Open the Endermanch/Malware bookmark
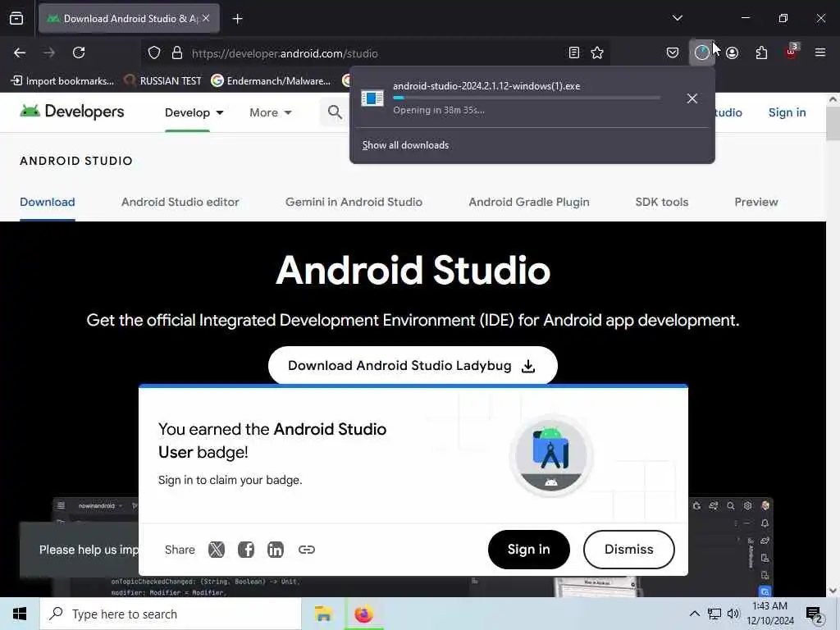This screenshot has width=840, height=630. tap(271, 81)
